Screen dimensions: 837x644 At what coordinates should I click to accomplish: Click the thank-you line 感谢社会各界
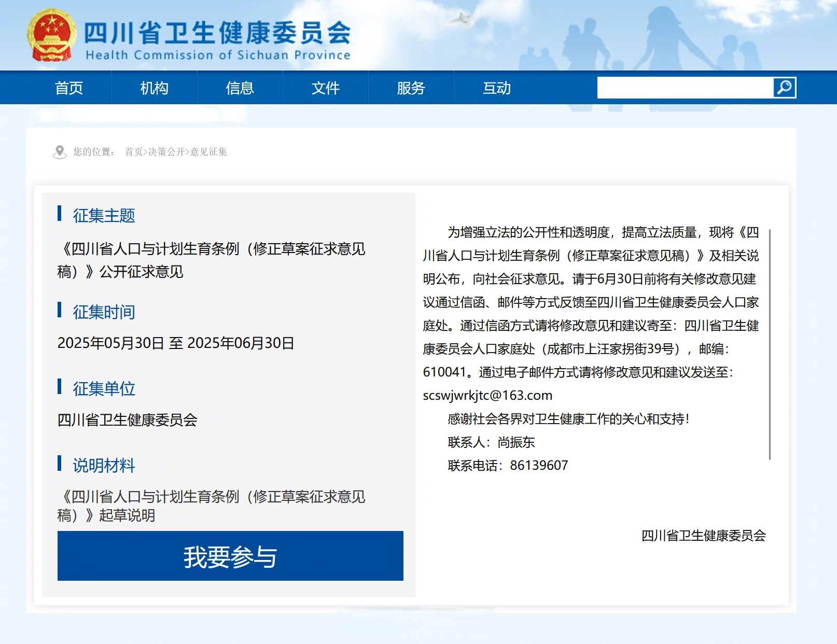coord(569,419)
